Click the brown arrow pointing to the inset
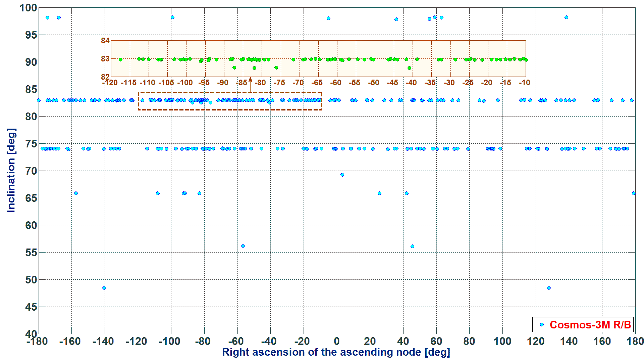 click(250, 85)
